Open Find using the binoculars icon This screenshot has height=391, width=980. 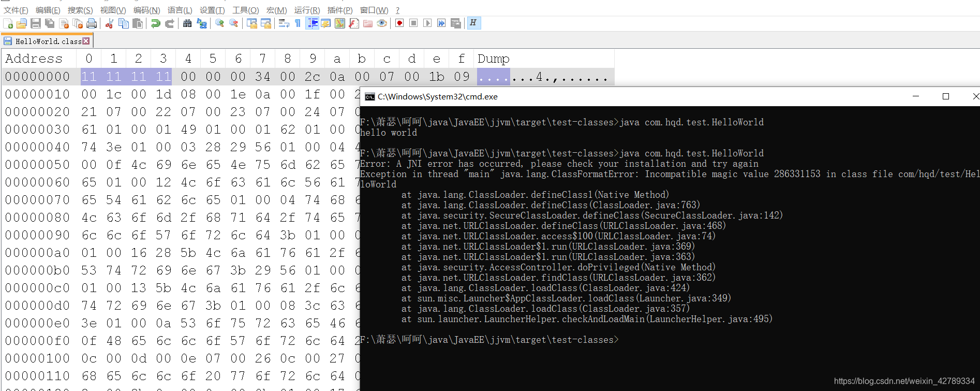187,23
